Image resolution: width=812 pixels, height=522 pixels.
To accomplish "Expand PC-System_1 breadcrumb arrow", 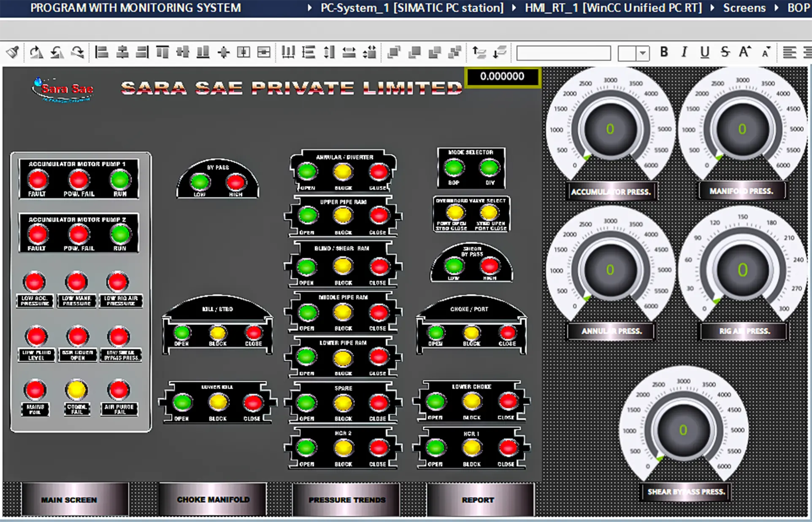I will coord(514,8).
